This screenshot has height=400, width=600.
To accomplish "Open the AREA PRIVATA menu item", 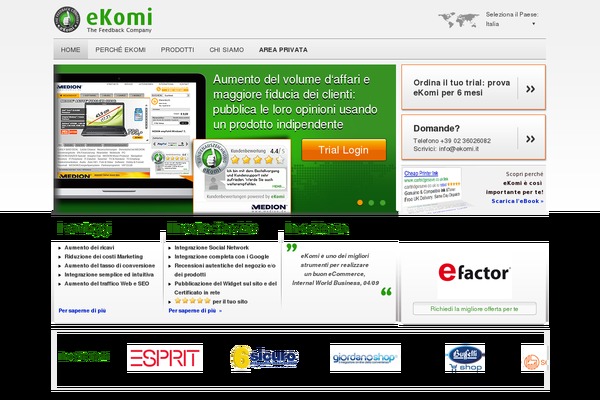I will 283,50.
